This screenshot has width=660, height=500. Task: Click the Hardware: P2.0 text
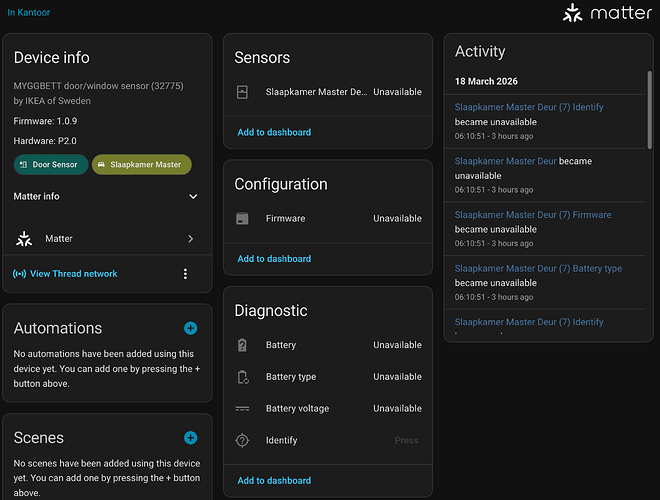(x=45, y=141)
